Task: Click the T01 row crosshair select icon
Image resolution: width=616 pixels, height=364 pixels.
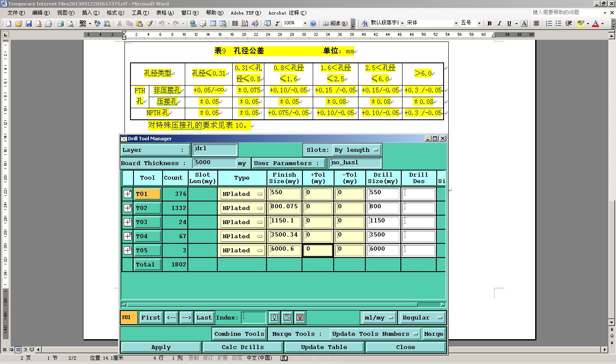Action: [127, 194]
